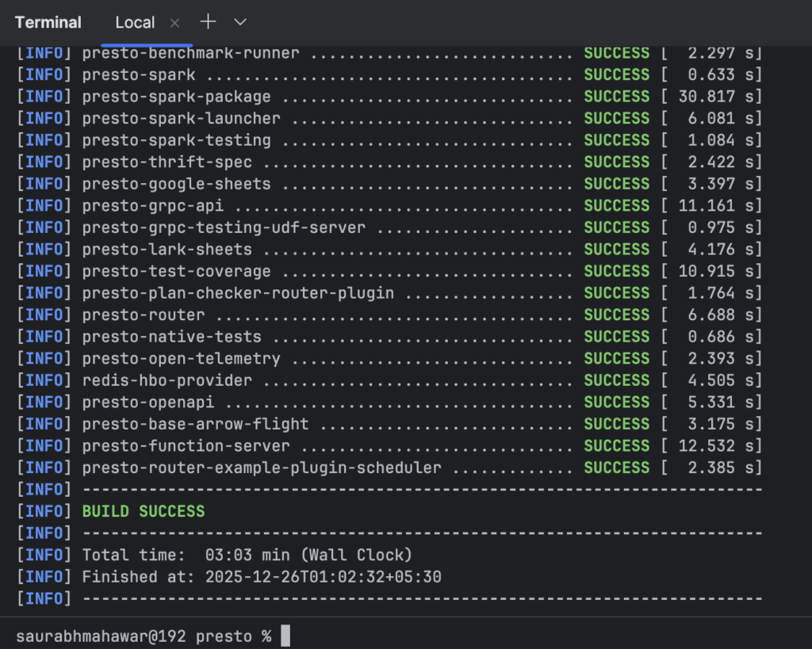Click the presto-router-example-plugin-scheduler entry

click(262, 468)
